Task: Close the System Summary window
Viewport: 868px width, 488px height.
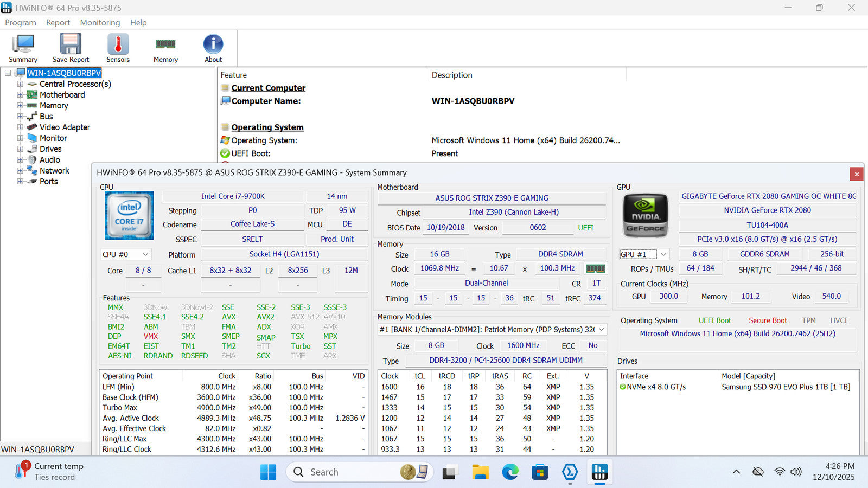Action: click(857, 174)
